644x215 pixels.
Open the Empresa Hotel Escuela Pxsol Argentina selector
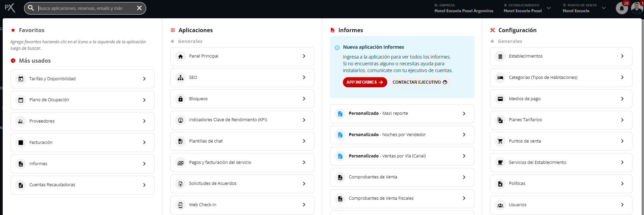click(x=464, y=8)
